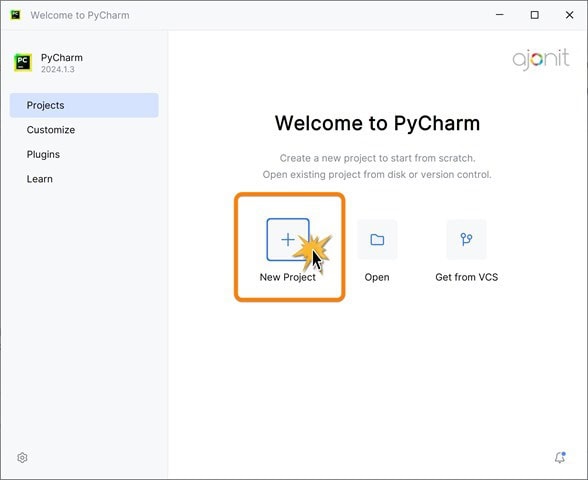Click 'Create a new project to start from scratch.'
This screenshot has width=588, height=480.
point(377,158)
